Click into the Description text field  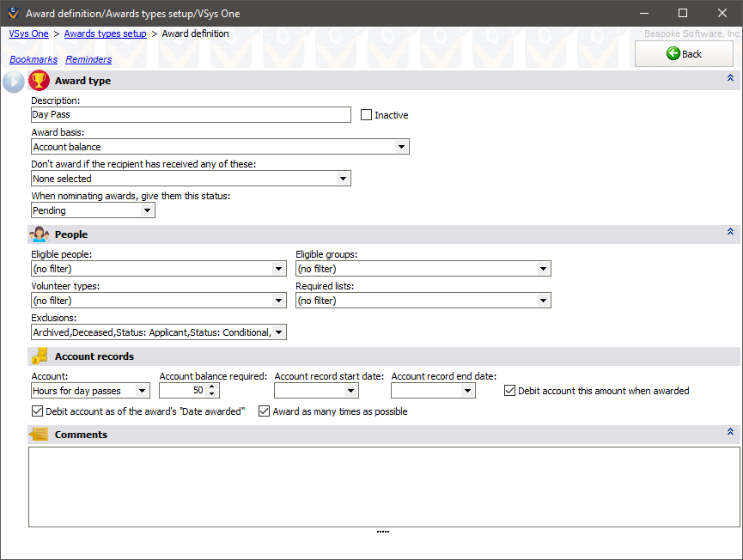point(191,115)
